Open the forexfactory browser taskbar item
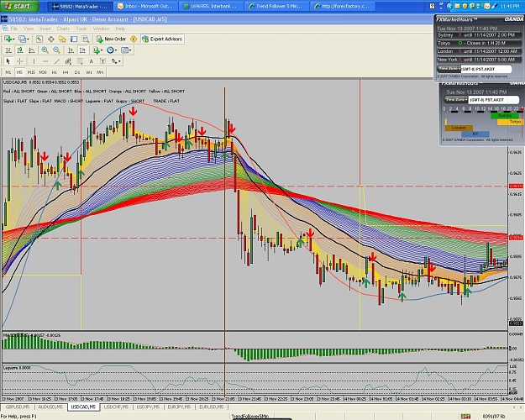Image resolution: width=525 pixels, height=420 pixels. pos(342,6)
